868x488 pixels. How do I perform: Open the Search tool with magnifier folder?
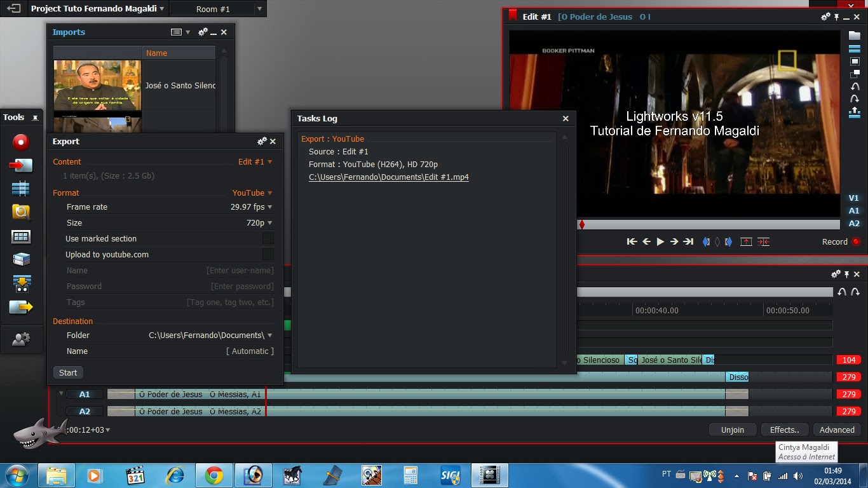(21, 212)
